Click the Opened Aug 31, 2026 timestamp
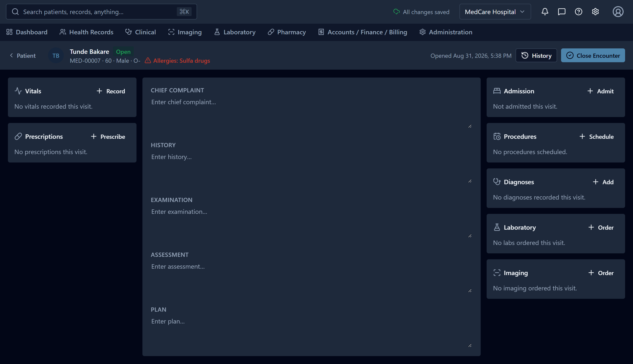Screen dimensions: 633x364 [x=471, y=56]
